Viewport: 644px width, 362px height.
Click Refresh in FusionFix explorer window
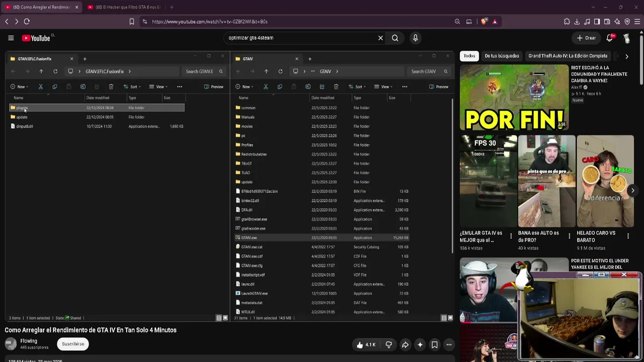coord(55,71)
